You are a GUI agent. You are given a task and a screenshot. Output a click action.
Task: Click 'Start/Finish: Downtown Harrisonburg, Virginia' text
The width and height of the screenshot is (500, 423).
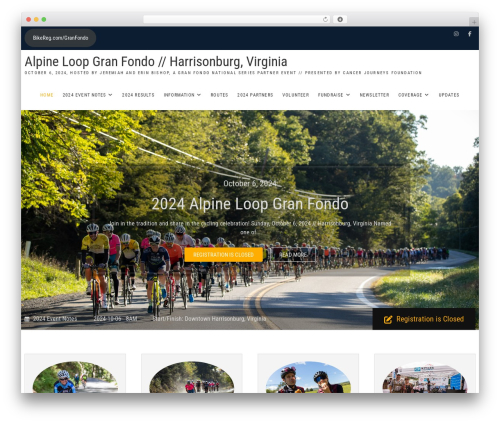(x=209, y=319)
